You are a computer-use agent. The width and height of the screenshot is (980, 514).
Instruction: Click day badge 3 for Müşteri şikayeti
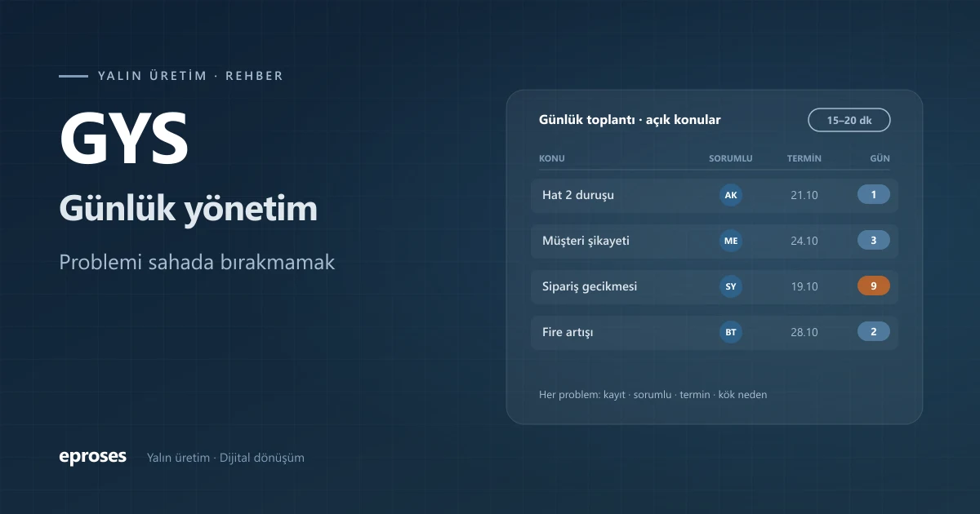coord(874,241)
